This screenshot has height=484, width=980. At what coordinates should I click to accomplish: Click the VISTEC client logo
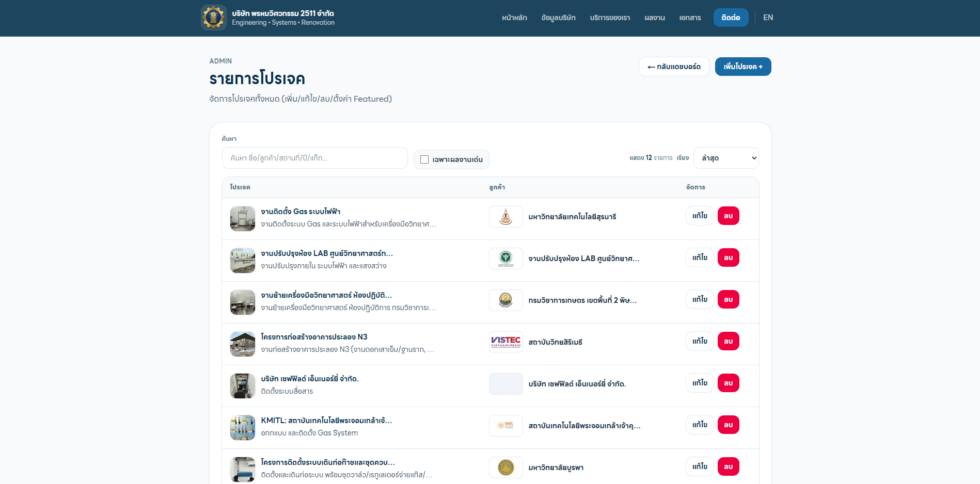pyautogui.click(x=505, y=342)
